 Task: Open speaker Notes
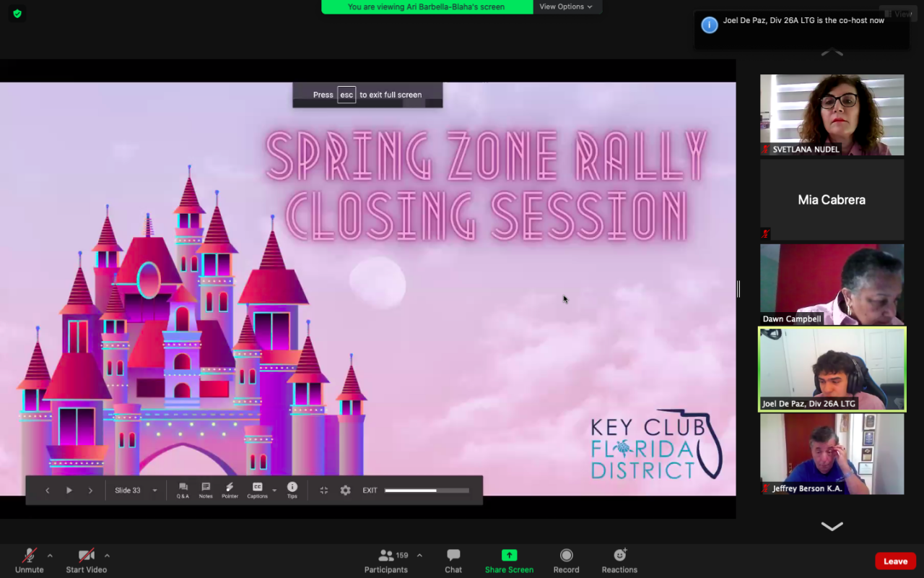(x=206, y=491)
